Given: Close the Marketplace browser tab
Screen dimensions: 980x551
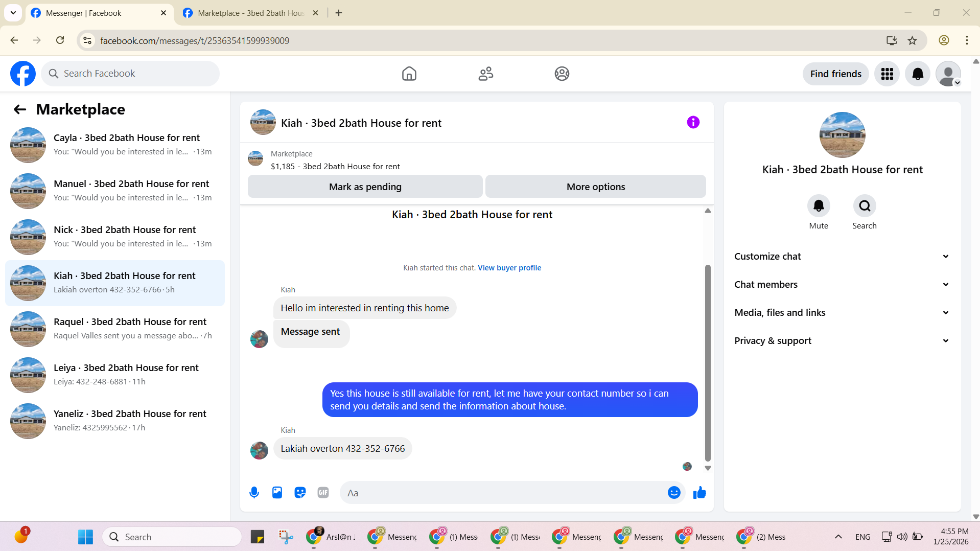Looking at the screenshot, I should (315, 13).
